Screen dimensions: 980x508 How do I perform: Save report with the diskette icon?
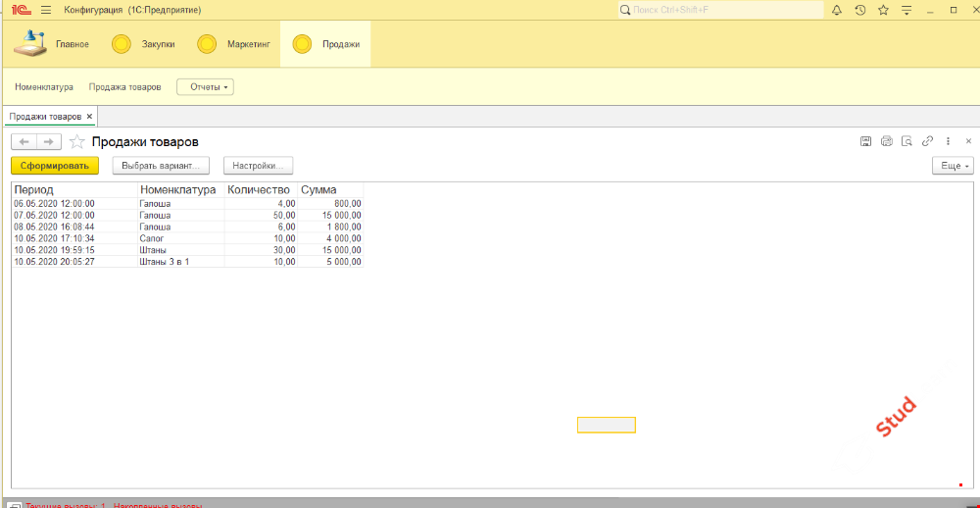tap(865, 141)
